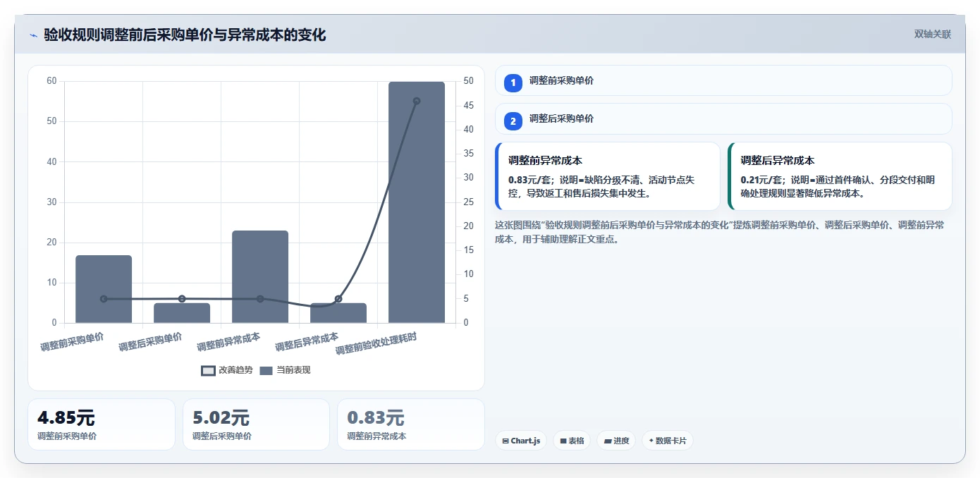Screen dimensions: 980x478
Task: Click the x-axis label 调整前验收处理耗时
Action: click(376, 343)
